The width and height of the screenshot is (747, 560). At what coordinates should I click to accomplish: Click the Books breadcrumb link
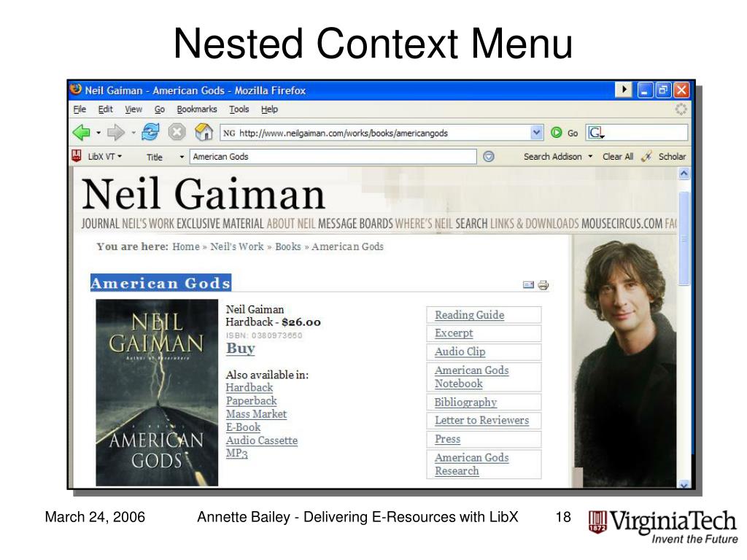point(287,246)
